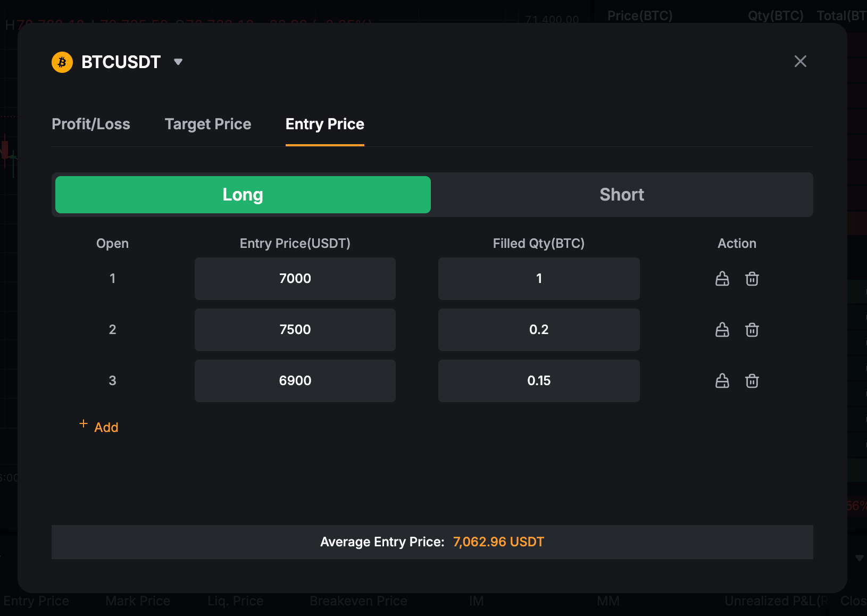The image size is (867, 616).
Task: Focus the 6900 entry price input
Action: click(295, 381)
